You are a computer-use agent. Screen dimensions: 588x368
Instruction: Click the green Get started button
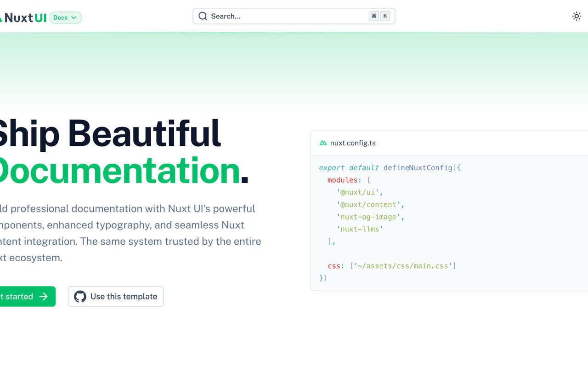click(27, 296)
